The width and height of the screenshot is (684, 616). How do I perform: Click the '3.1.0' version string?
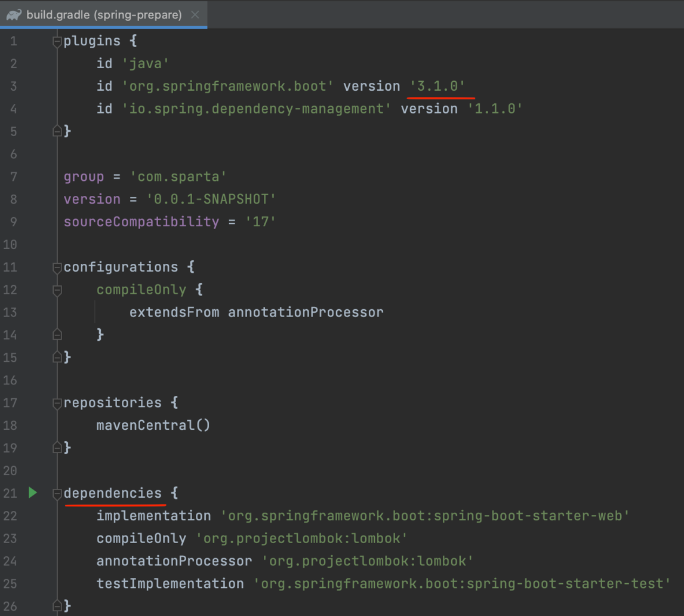437,86
